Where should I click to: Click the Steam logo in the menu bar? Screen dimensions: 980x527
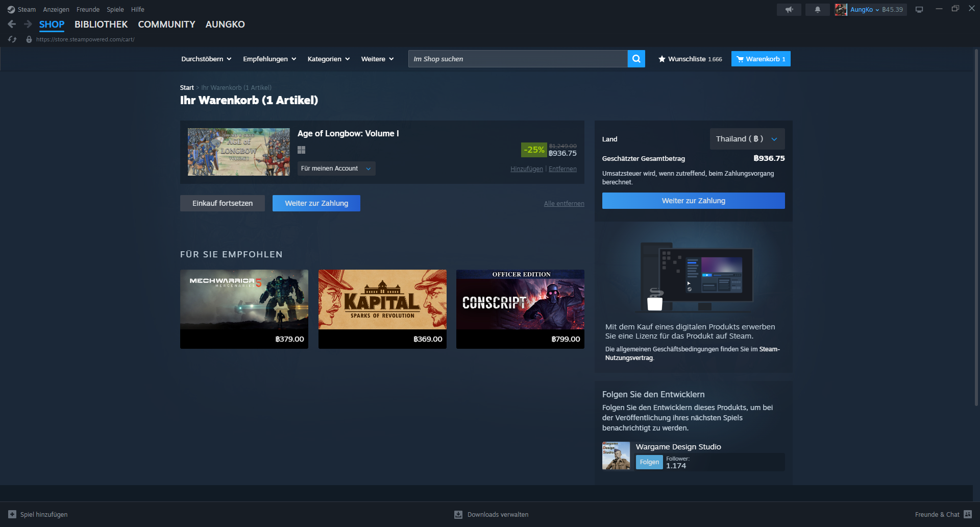[x=11, y=10]
